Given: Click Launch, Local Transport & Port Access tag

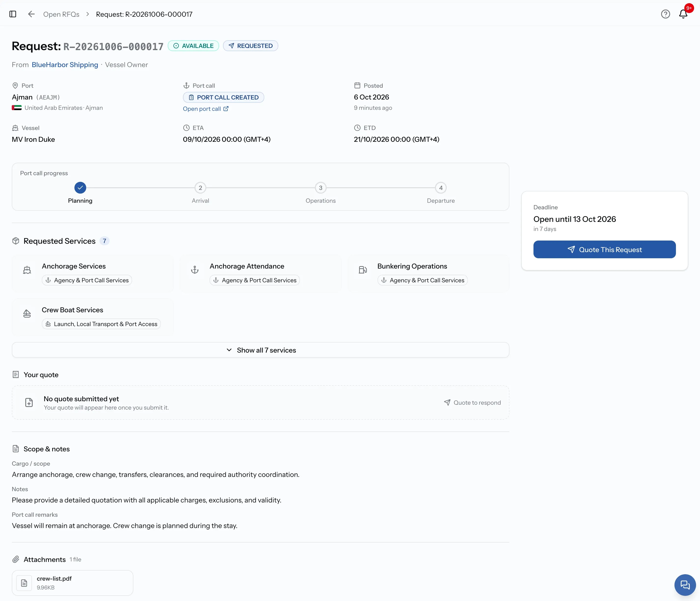Looking at the screenshot, I should point(101,324).
